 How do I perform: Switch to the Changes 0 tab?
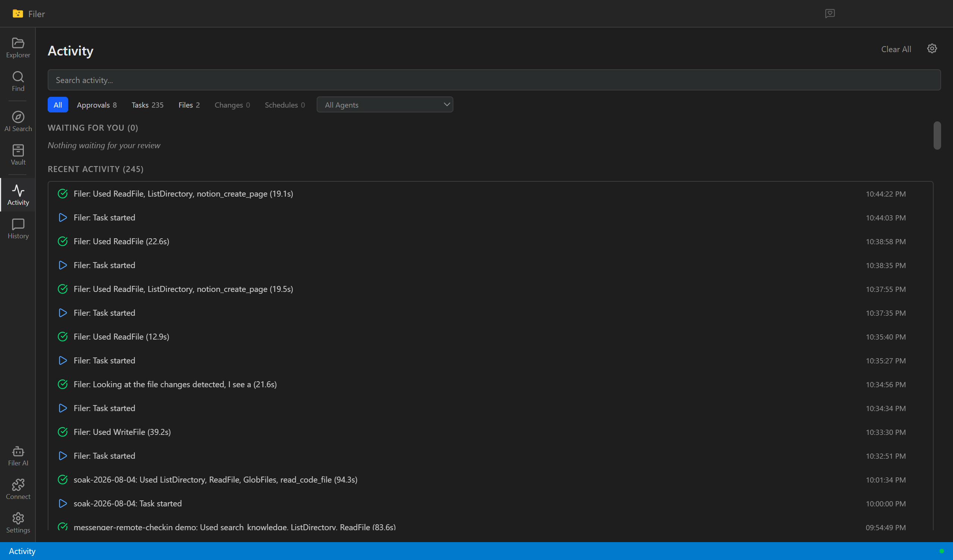232,105
